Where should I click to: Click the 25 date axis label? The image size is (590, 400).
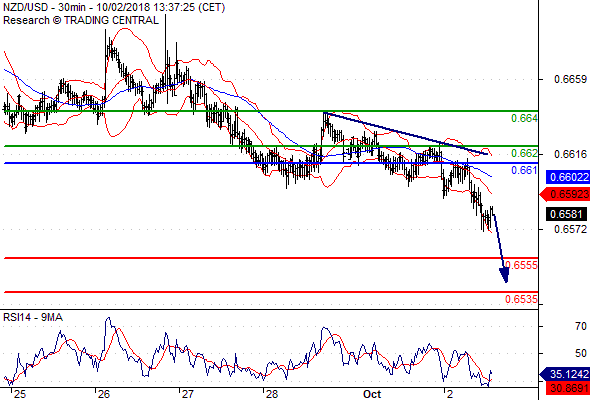(20, 394)
